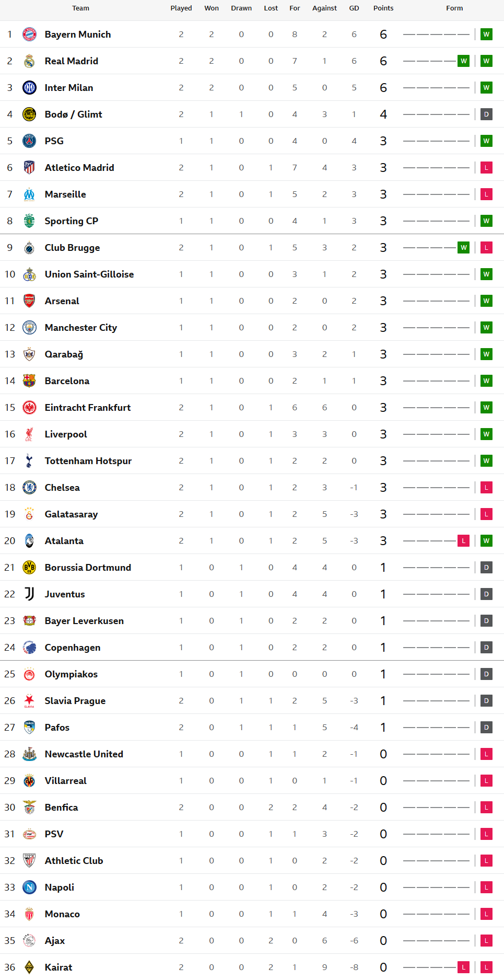504x980 pixels.
Task: Click the Form column header
Action: tap(454, 8)
